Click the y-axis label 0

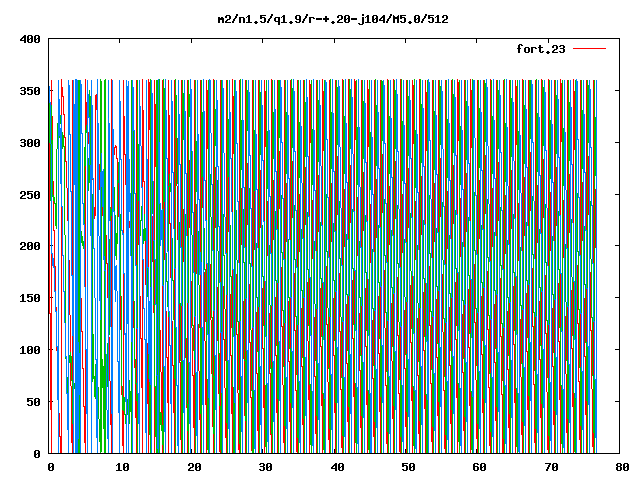click(x=37, y=453)
